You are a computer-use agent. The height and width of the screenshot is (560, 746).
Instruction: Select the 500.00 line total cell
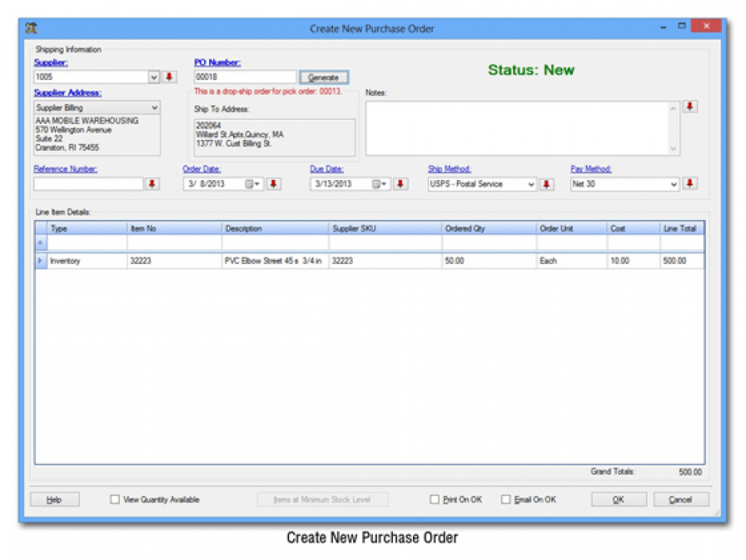click(682, 261)
